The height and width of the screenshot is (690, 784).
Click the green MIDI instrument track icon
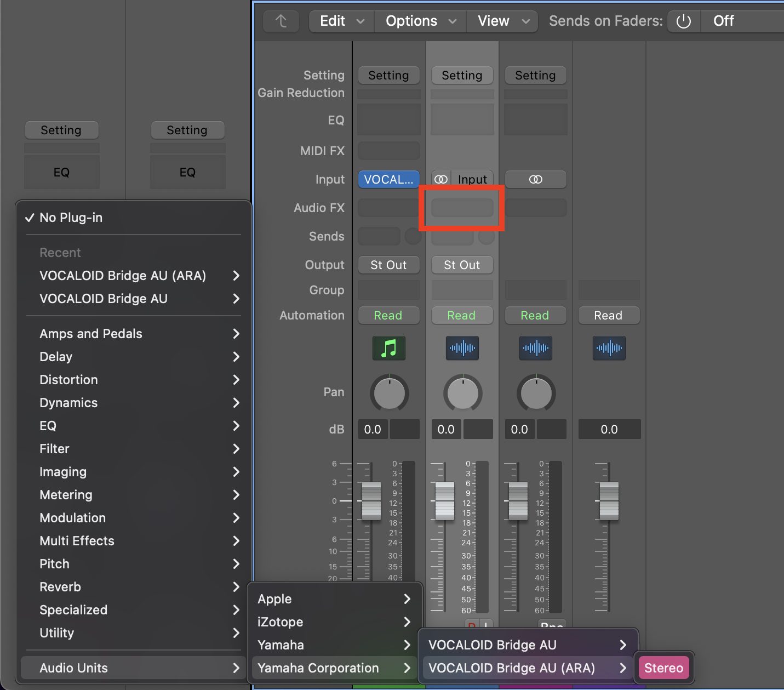(388, 348)
